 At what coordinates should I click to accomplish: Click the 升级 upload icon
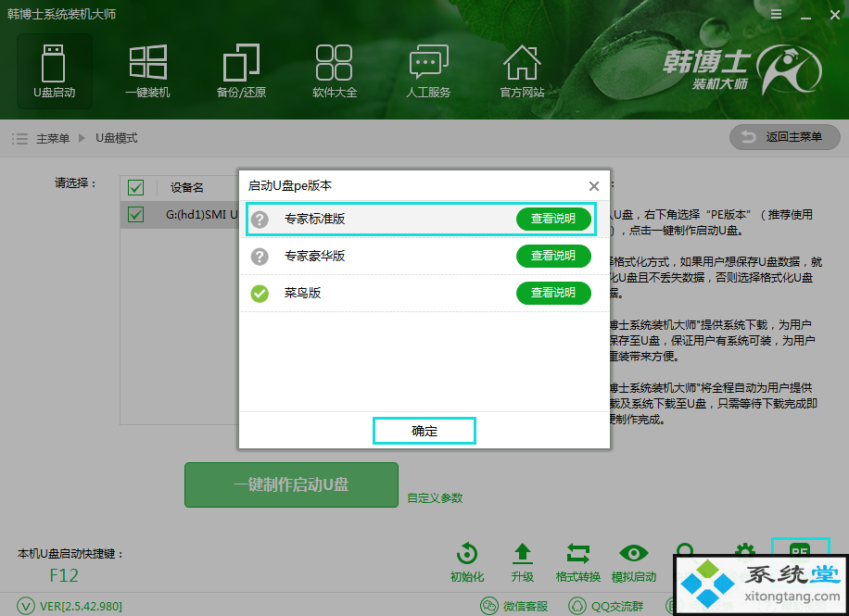(x=523, y=562)
